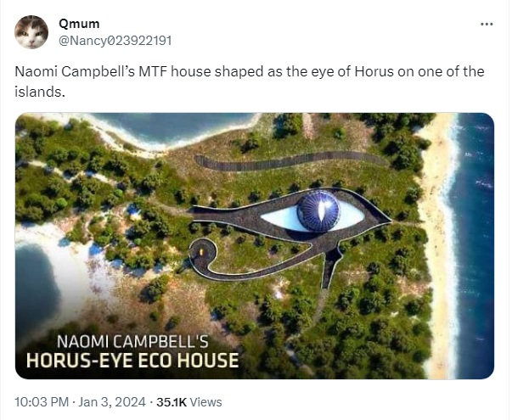Click the spiral road curl in the image
The height and width of the screenshot is (420, 512).
pyautogui.click(x=204, y=255)
